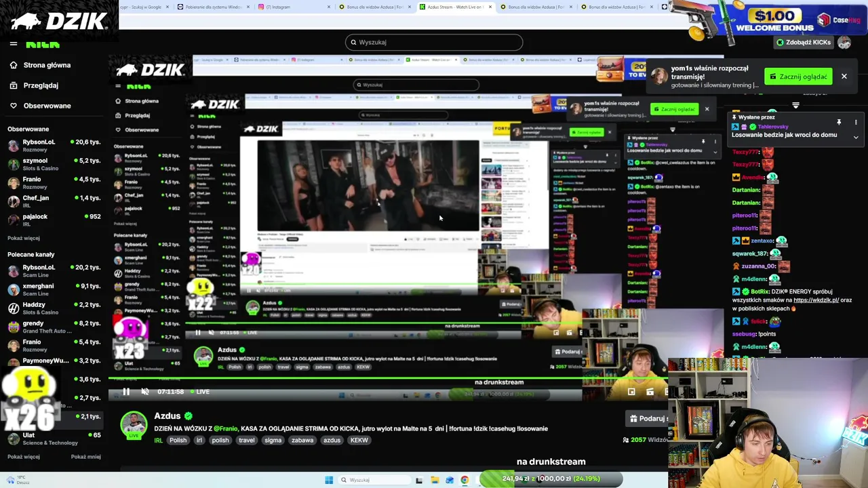Pause the Azdus stream in the main player
868x488 pixels.
pyautogui.click(x=126, y=392)
